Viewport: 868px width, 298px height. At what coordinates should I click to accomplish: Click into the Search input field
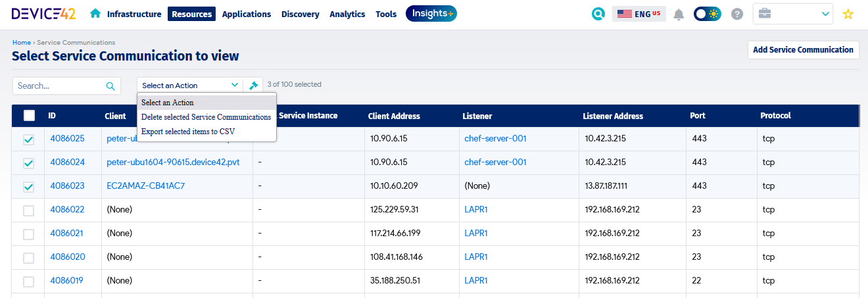click(59, 86)
